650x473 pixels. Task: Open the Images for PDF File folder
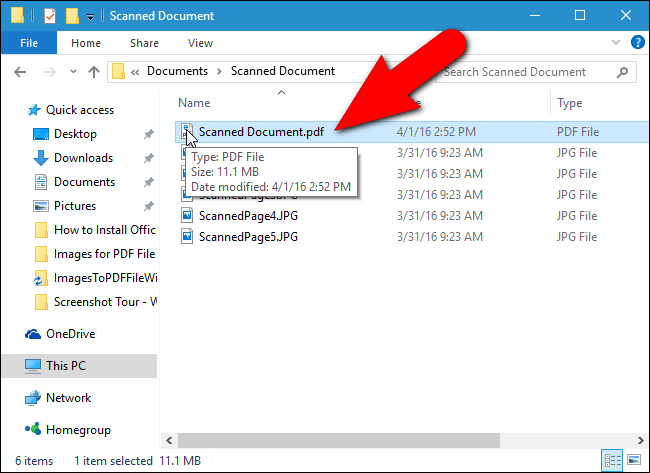coord(104,254)
